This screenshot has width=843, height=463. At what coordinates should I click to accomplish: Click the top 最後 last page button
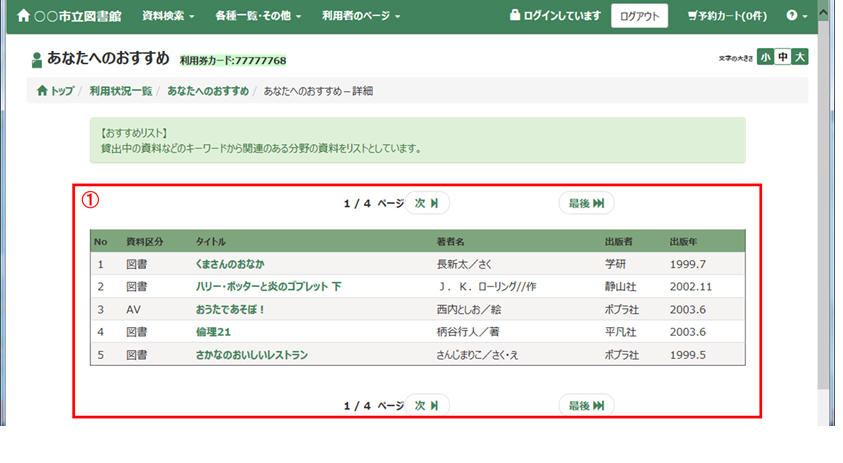click(586, 203)
